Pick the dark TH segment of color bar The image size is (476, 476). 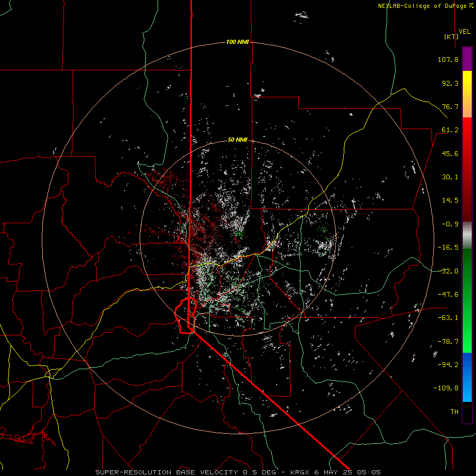tap(467, 413)
